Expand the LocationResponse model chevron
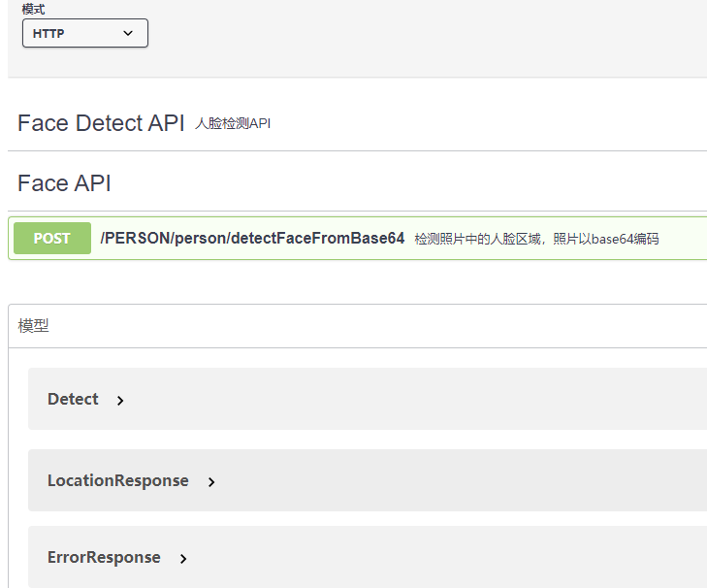 point(211,482)
